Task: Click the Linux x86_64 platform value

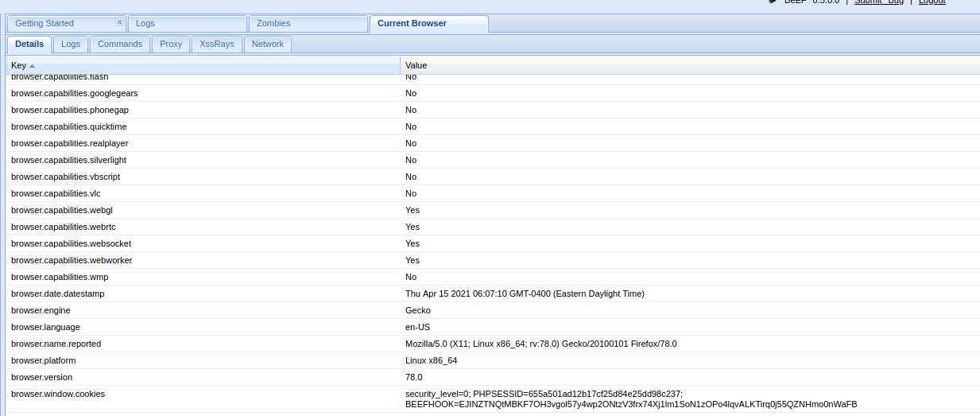Action: coord(432,360)
